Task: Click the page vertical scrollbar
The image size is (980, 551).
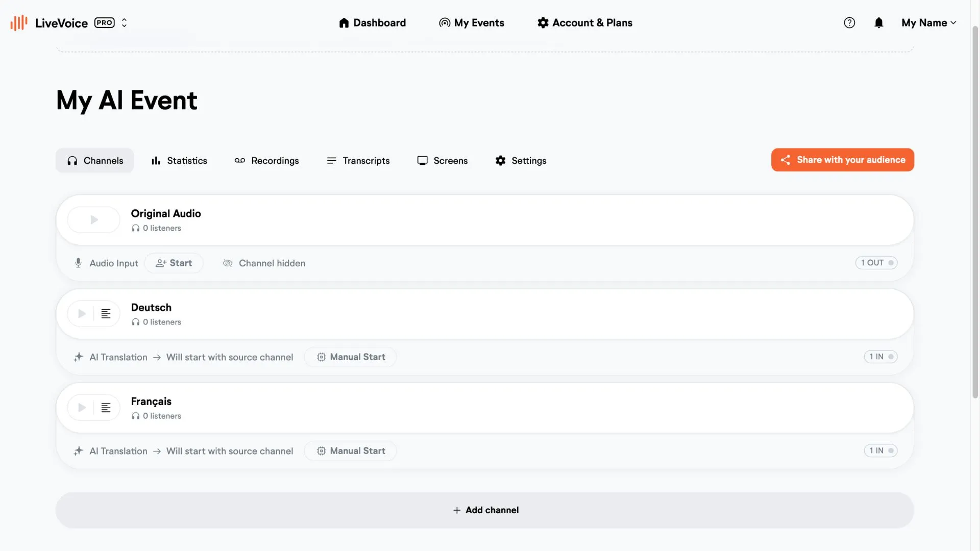Action: [x=975, y=212]
